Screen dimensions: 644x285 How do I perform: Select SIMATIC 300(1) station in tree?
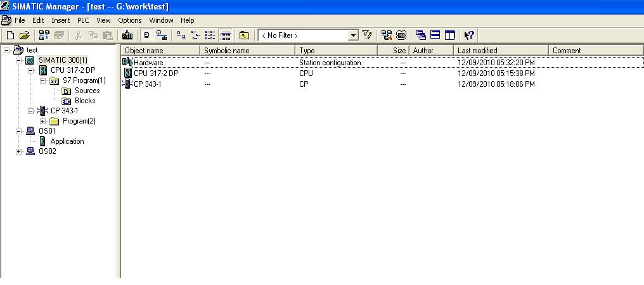point(63,60)
